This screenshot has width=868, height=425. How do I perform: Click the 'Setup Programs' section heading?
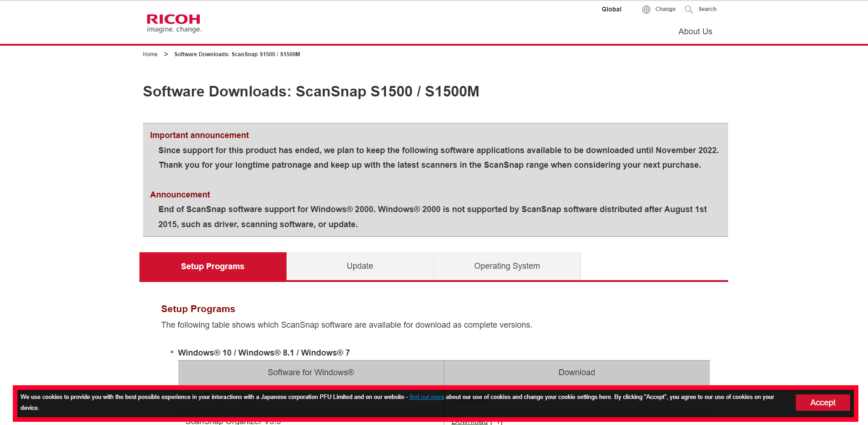198,309
